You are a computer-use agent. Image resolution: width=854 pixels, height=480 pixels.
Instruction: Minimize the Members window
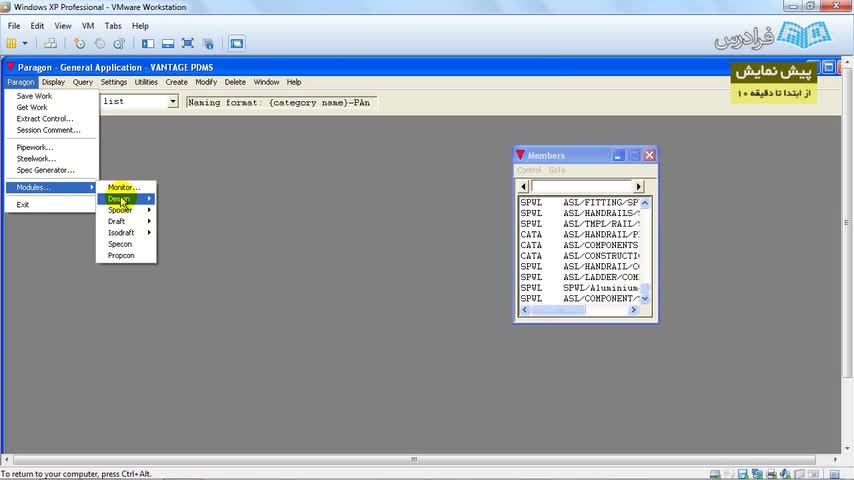[x=618, y=155]
